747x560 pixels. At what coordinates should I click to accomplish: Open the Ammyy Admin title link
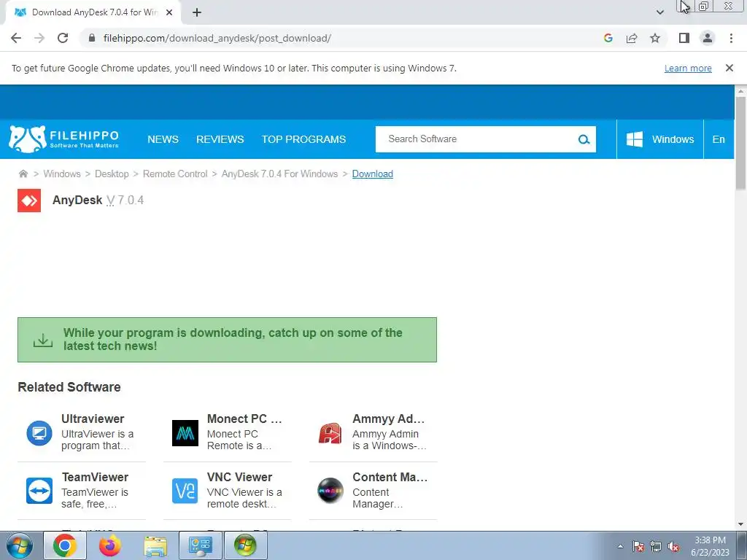pyautogui.click(x=388, y=419)
